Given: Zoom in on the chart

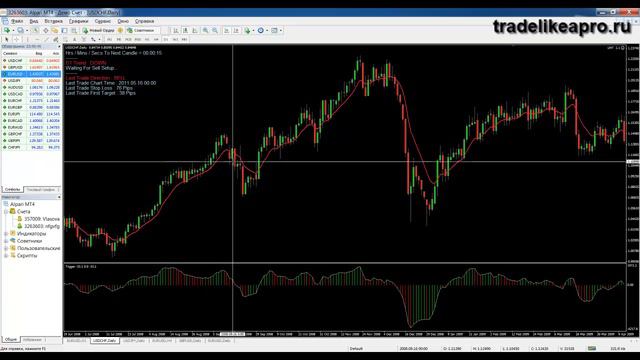Looking at the screenshot, I should click(205, 30).
